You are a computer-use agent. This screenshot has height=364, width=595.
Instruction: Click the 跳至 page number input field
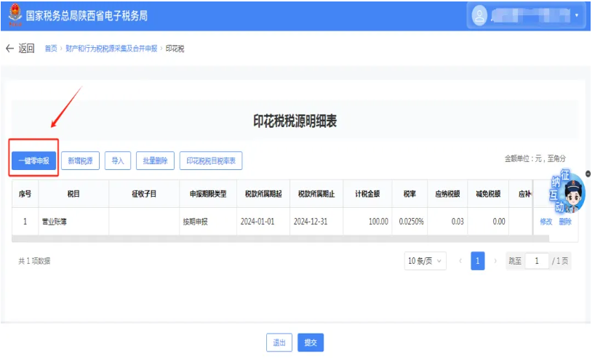(x=537, y=261)
